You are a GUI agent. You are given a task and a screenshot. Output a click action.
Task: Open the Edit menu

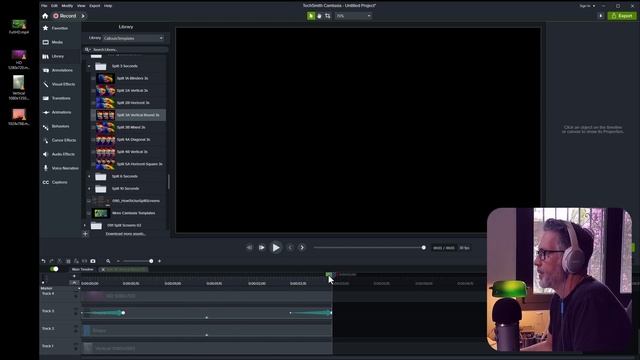tap(54, 6)
